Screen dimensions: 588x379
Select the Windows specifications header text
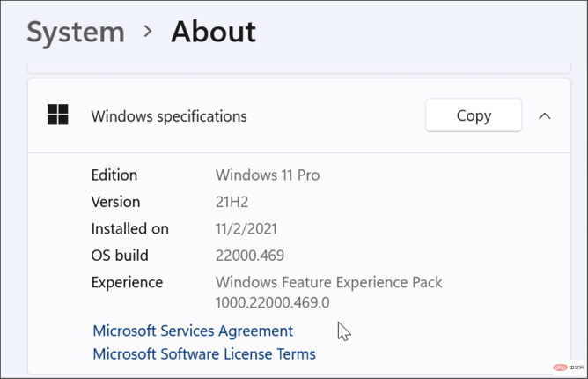point(169,116)
